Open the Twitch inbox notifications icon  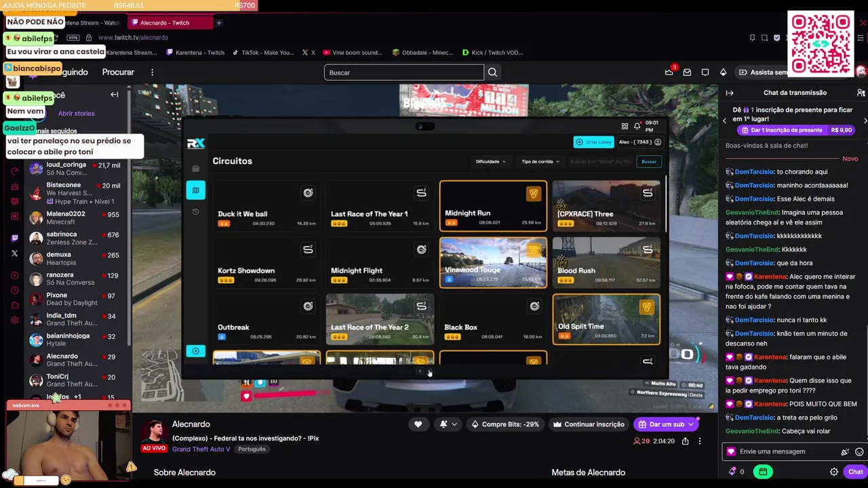[687, 72]
